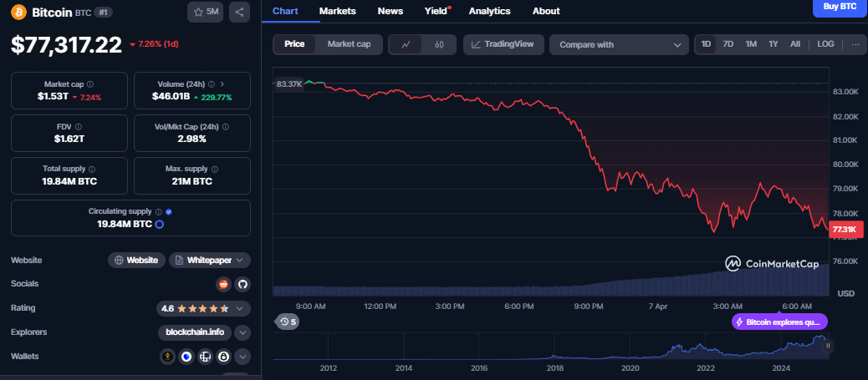This screenshot has height=380, width=868.
Task: Open Volume (24h) details arrow
Action: [x=222, y=84]
